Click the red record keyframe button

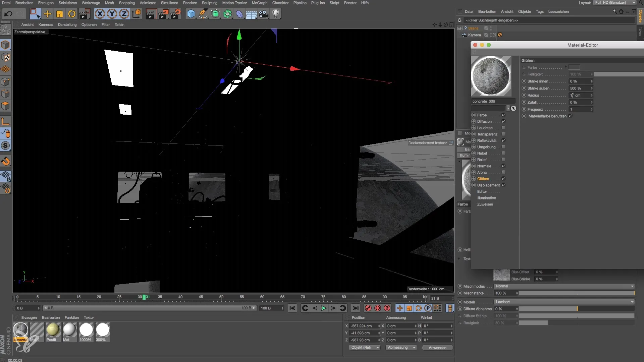368,308
